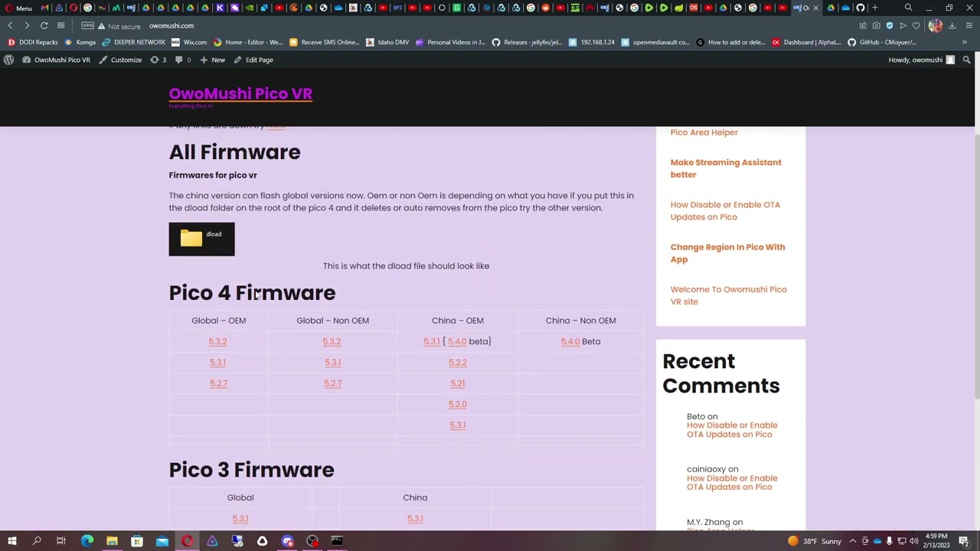Open the updates item showing 3
980x551 pixels.
click(158, 60)
